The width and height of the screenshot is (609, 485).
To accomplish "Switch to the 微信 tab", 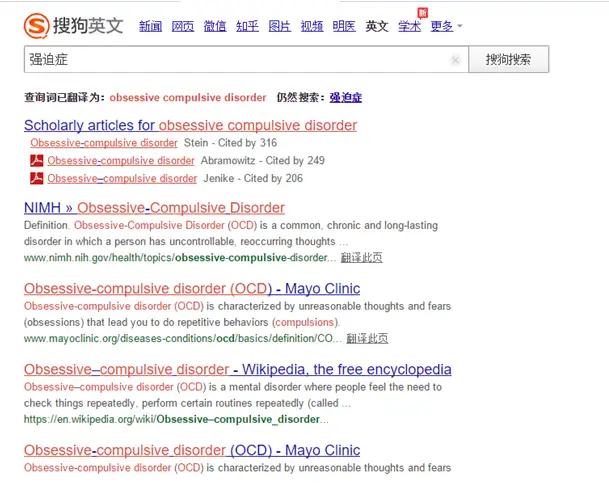I will (215, 26).
